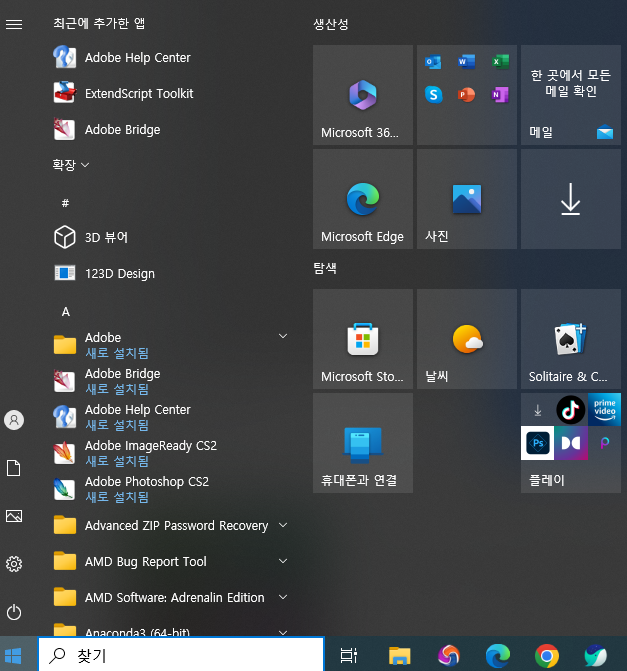
Task: Jump to the A letter index
Action: [x=65, y=312]
